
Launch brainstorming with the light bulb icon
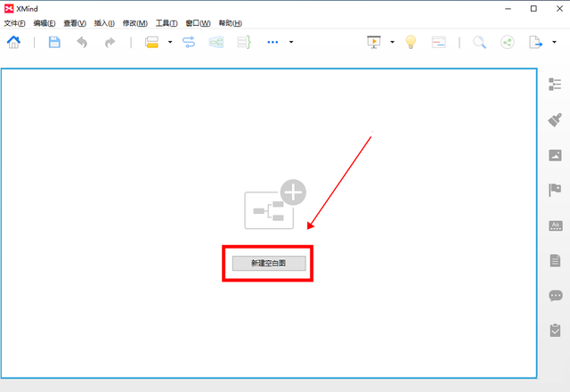411,42
